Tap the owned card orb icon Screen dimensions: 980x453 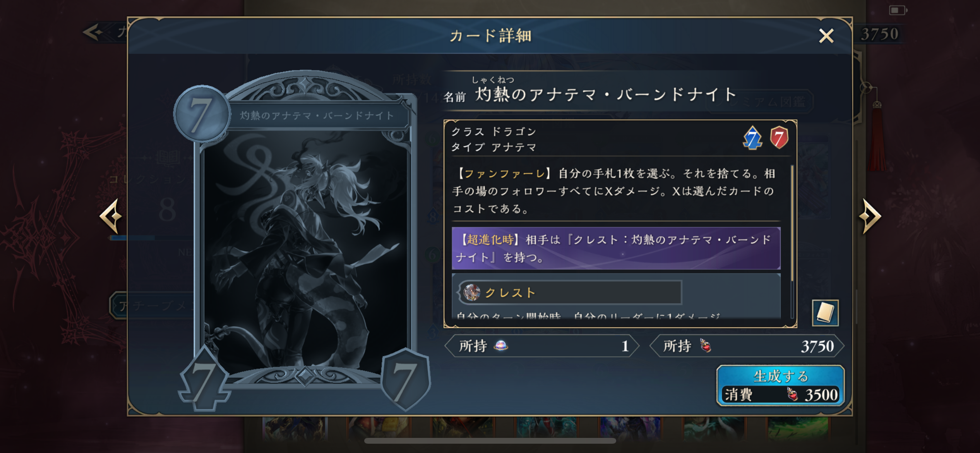501,345
